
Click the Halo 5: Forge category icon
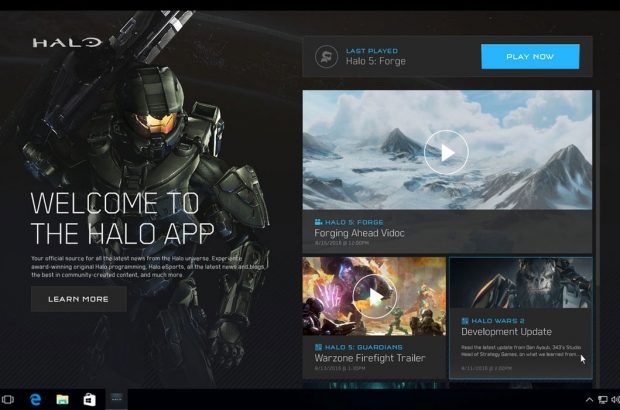[x=318, y=222]
